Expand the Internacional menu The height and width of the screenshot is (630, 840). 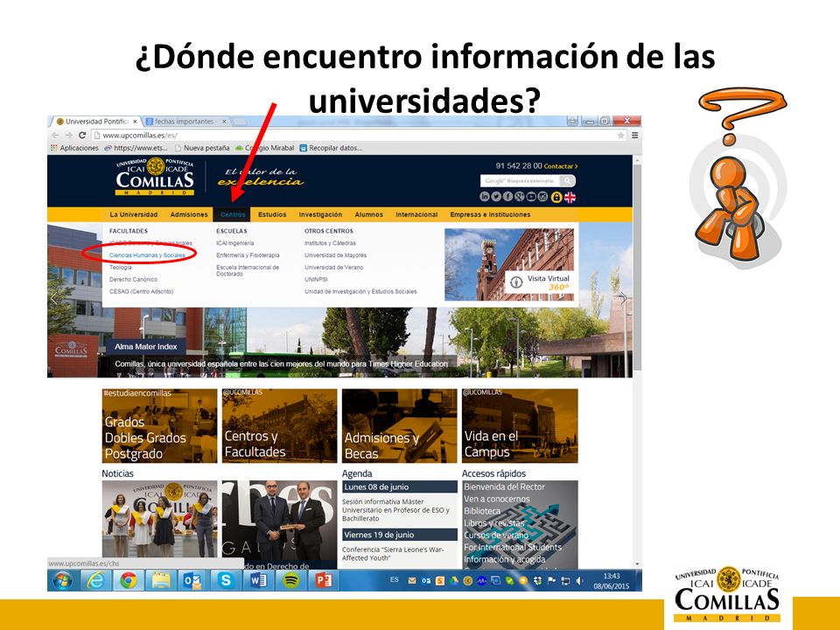pyautogui.click(x=416, y=215)
